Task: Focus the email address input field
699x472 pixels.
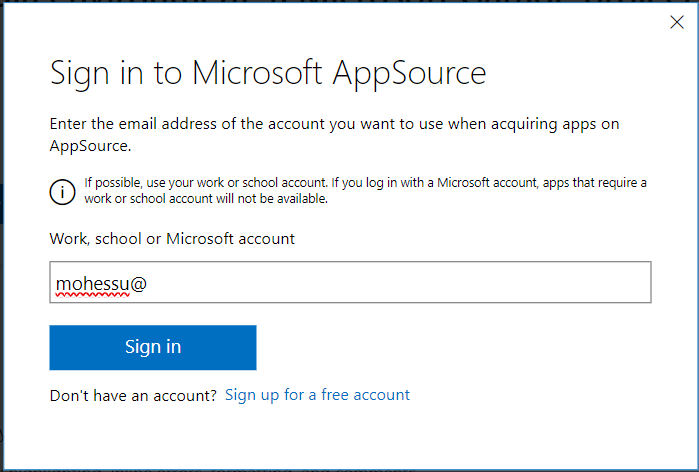Action: [350, 282]
